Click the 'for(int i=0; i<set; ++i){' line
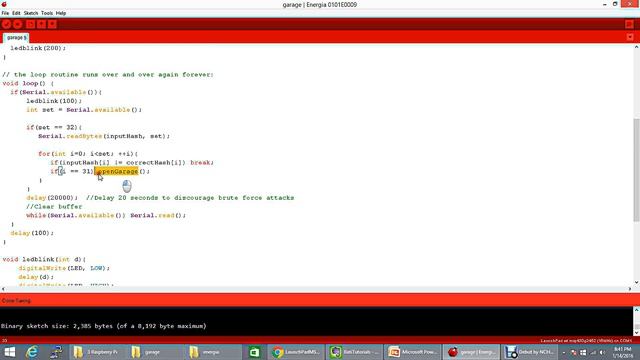This screenshot has width=640, height=360. pyautogui.click(x=88, y=154)
